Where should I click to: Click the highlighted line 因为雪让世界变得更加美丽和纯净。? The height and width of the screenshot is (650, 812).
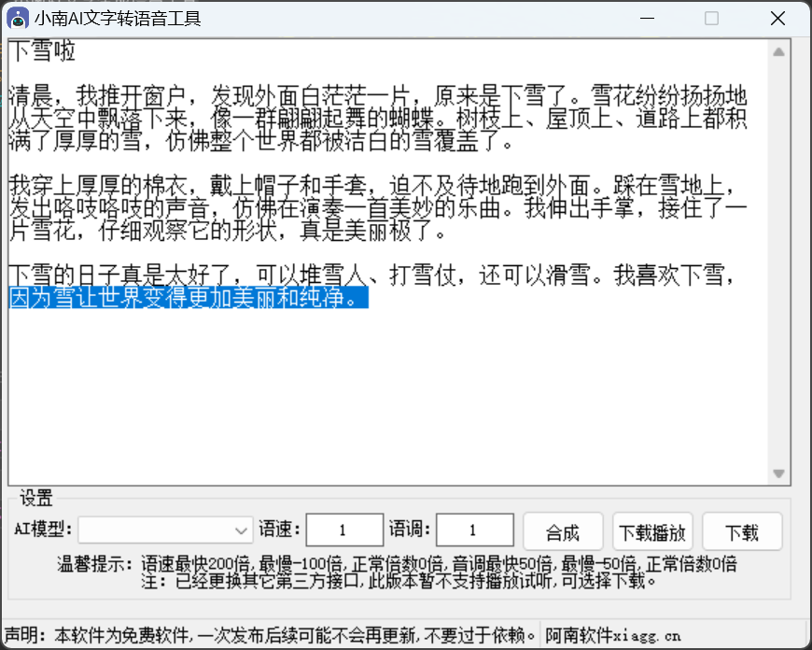[189, 298]
